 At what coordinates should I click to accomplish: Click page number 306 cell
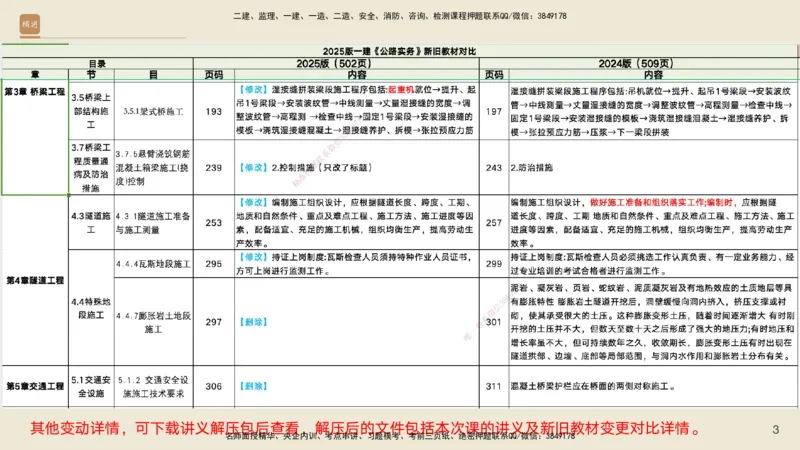(x=214, y=386)
